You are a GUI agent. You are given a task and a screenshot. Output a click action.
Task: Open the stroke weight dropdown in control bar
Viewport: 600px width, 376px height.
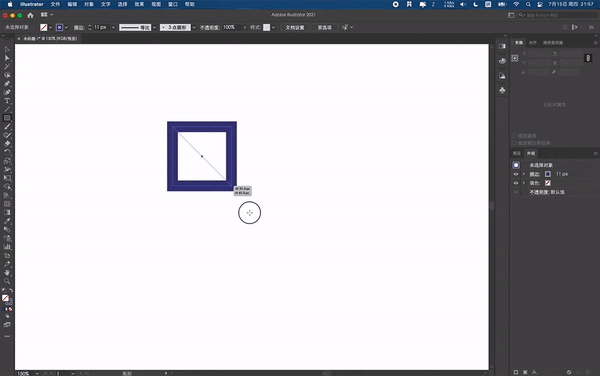113,28
